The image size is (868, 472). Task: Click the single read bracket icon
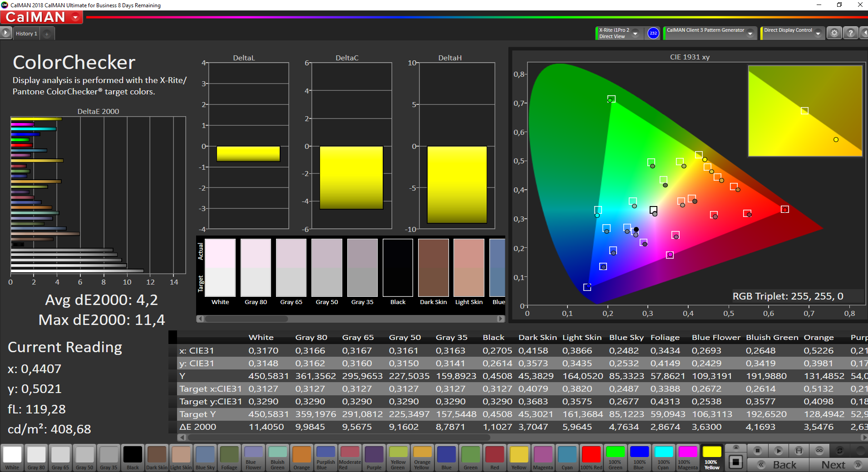[x=799, y=451]
